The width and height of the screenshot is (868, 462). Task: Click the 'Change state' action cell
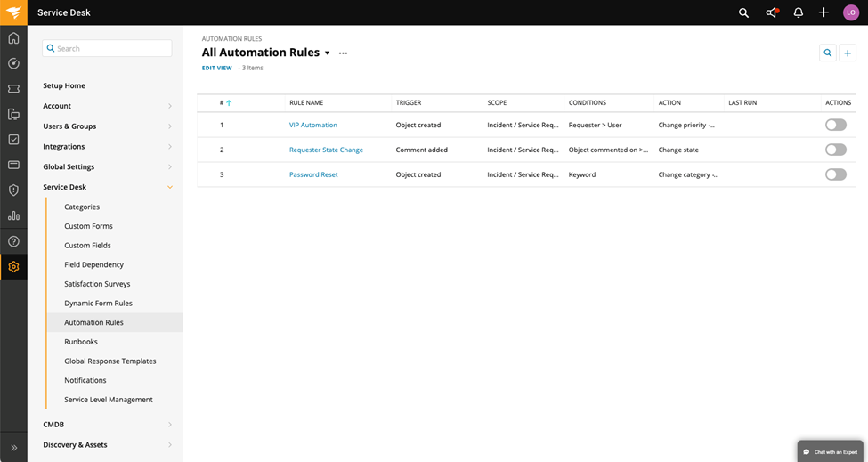click(678, 150)
